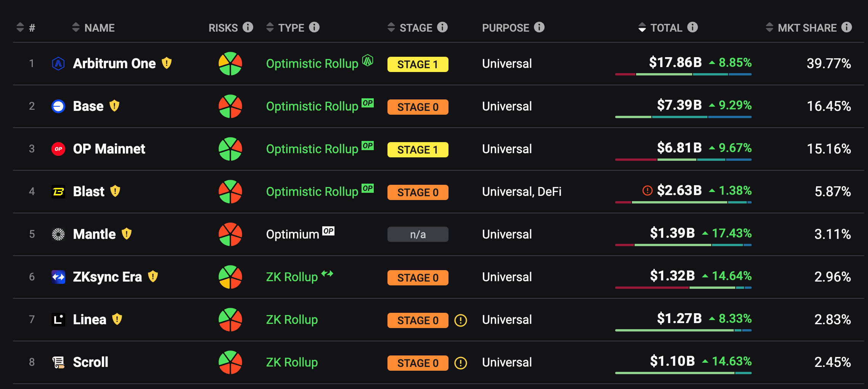Open the ZKsync Era project link

click(x=108, y=277)
